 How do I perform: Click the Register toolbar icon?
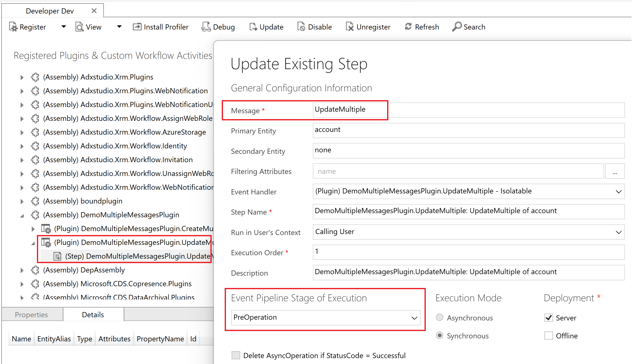click(13, 27)
